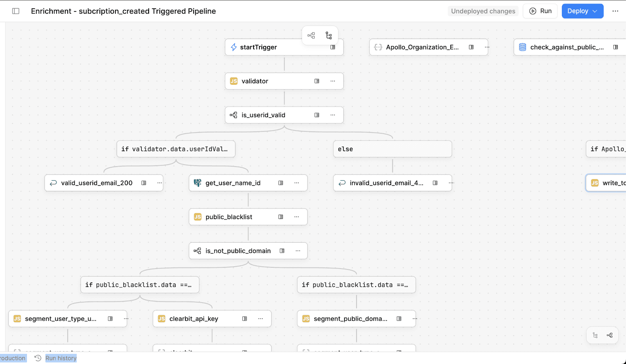Screen dimensions: 626x364
Task: Click the Run button
Action: pyautogui.click(x=540, y=11)
